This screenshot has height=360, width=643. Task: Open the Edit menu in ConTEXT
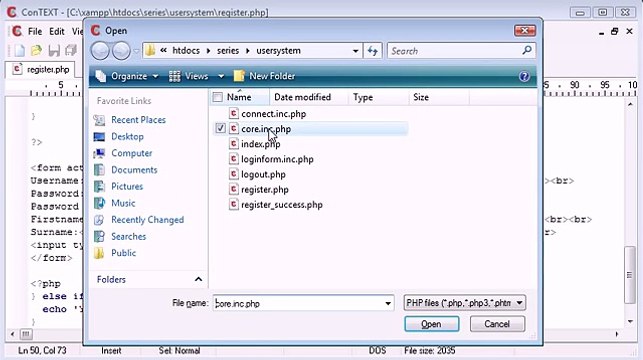(57, 31)
